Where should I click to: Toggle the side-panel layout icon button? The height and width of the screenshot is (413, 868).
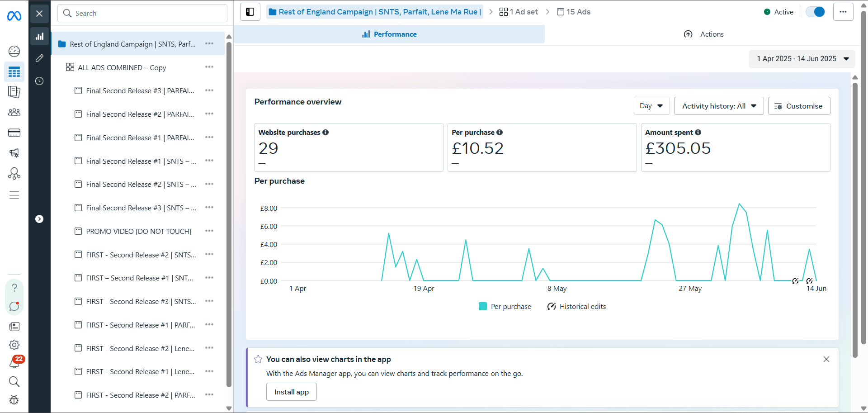pos(250,12)
